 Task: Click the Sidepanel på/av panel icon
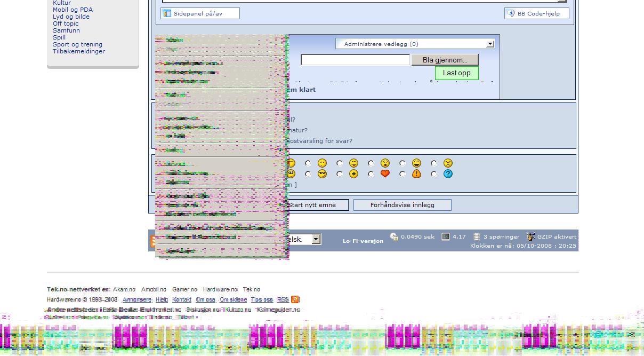(x=167, y=13)
